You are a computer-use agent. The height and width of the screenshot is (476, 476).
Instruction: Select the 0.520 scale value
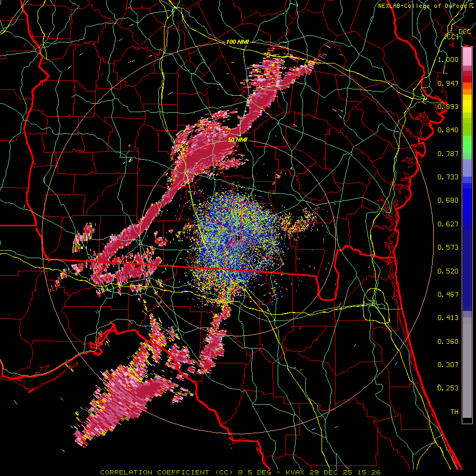[x=448, y=271]
